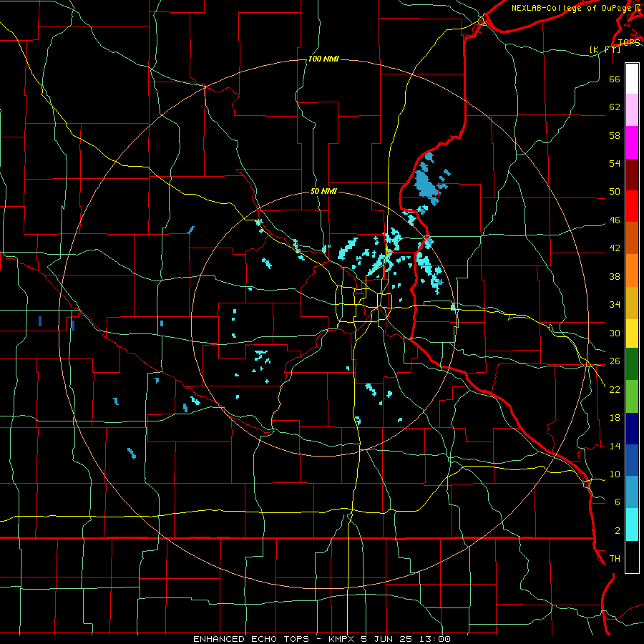The image size is (644, 644).
Task: Click the legend value 58
Action: point(615,135)
